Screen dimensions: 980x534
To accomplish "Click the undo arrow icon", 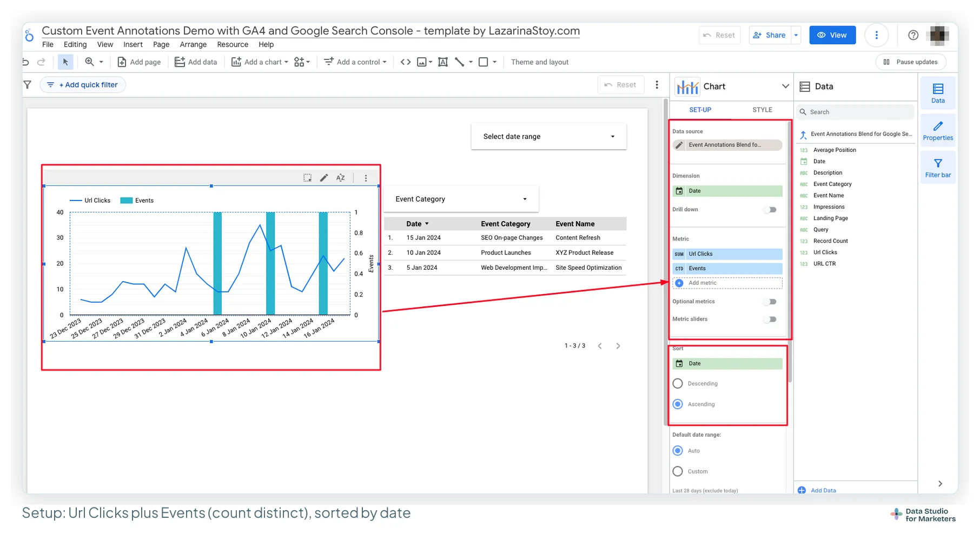I will coord(25,62).
